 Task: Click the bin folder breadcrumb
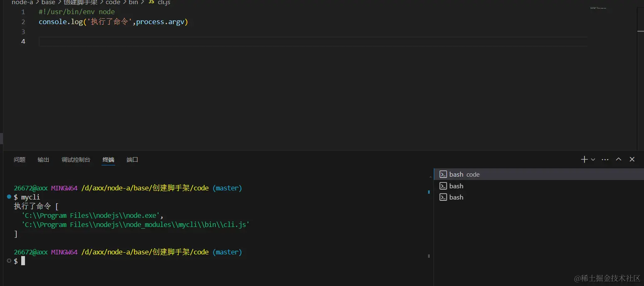pyautogui.click(x=134, y=2)
